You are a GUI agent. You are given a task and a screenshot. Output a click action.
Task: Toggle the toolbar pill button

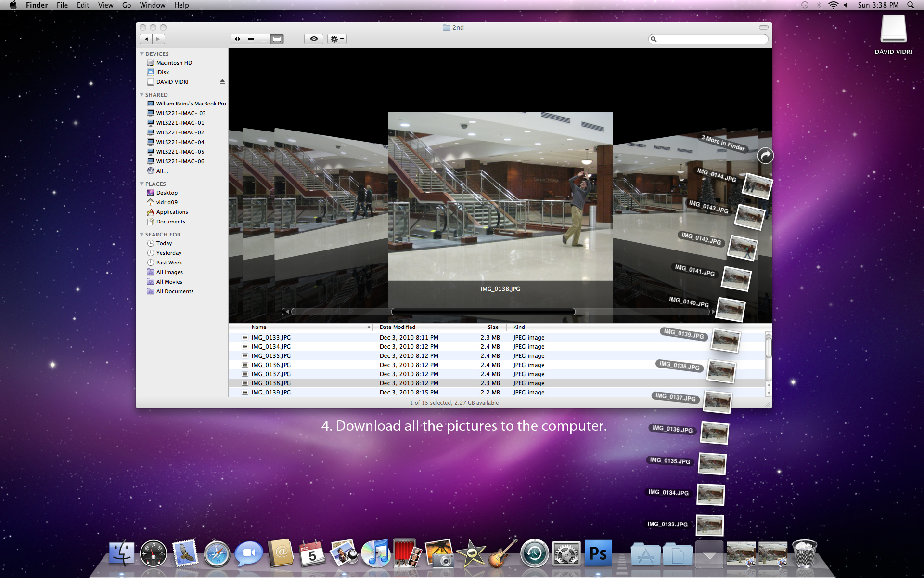764,27
